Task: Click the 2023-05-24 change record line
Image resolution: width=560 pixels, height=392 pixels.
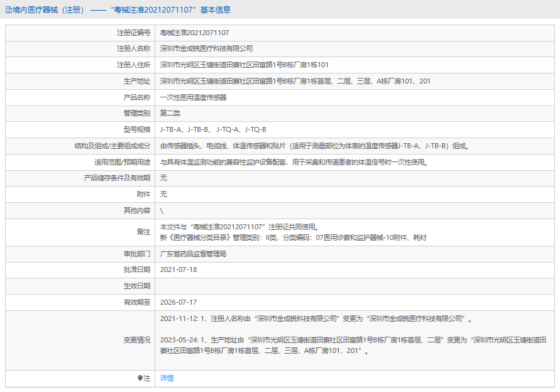Action: point(353,346)
